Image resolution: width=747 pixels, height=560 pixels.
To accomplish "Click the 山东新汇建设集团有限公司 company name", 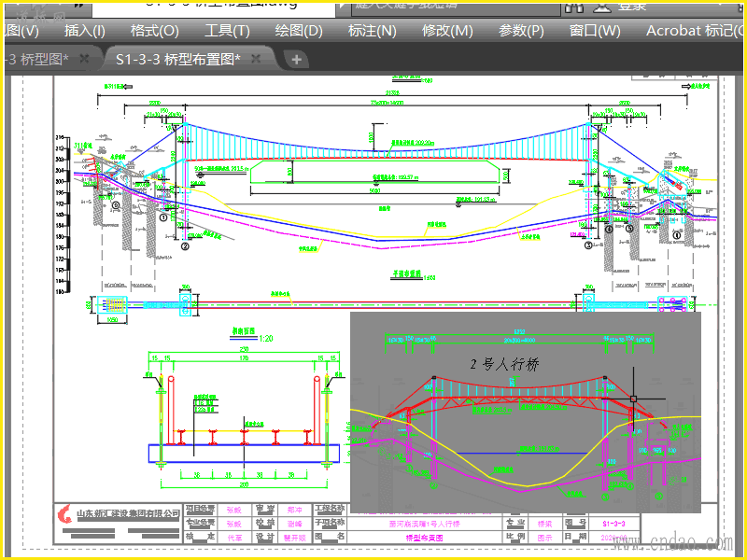I will click(128, 514).
